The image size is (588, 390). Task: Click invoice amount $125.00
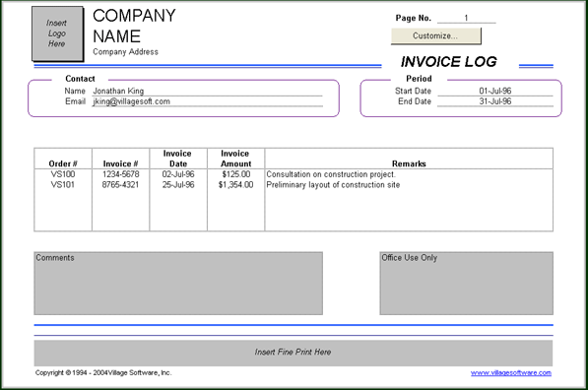(x=235, y=174)
